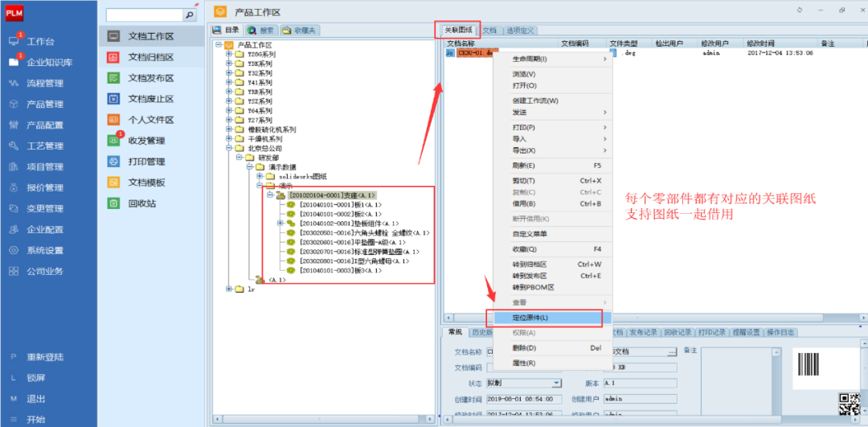Click the 打印管理 printer icon
Screen dimensions: 868x427
(114, 162)
